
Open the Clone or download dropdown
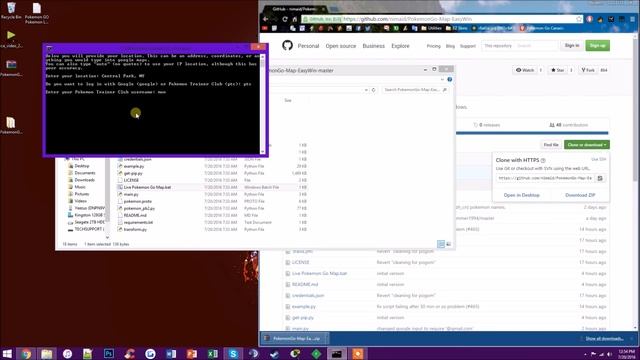[587, 145]
